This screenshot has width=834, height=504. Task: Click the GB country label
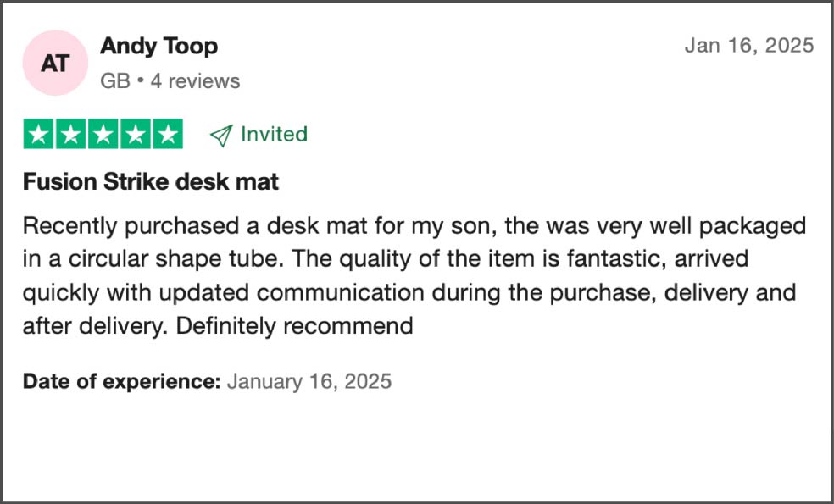115,81
